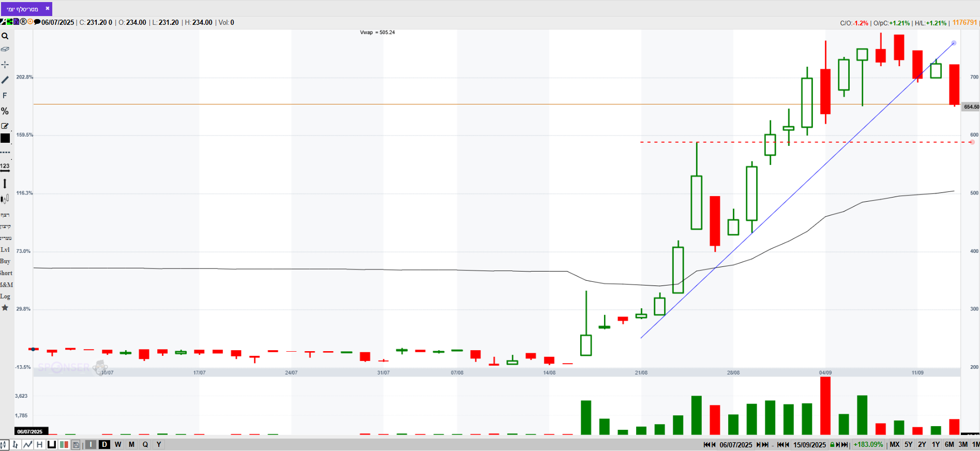Select the 1Y range button

tap(936, 445)
